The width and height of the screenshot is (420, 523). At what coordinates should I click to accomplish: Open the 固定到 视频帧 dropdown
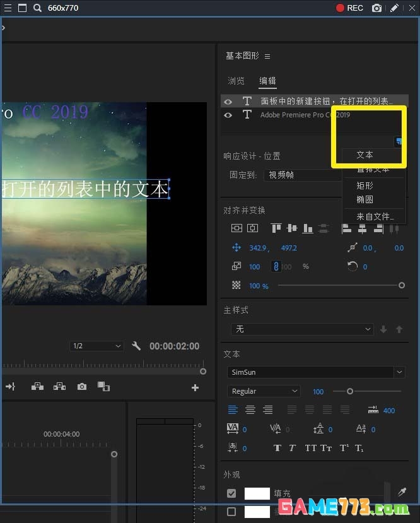(x=303, y=175)
